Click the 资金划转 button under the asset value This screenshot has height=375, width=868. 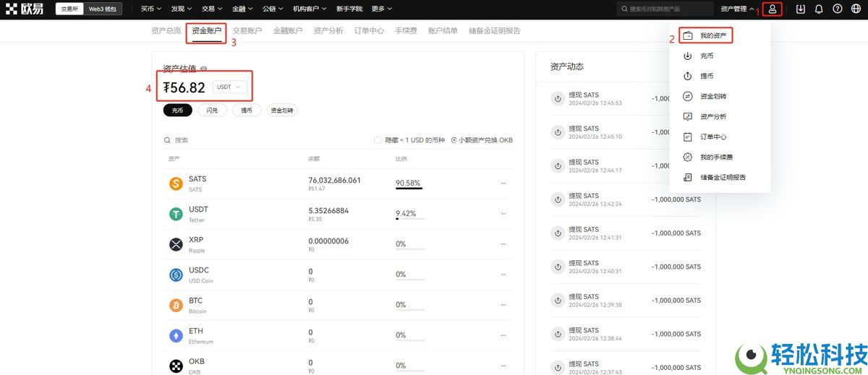282,111
